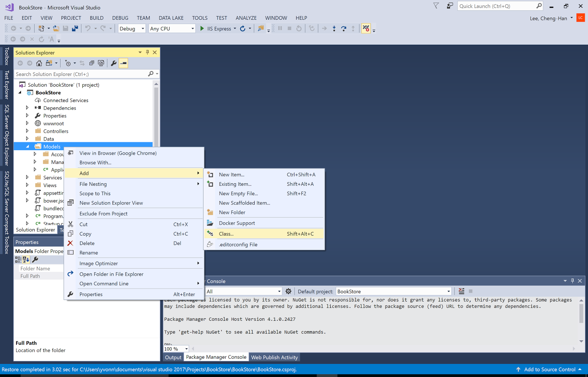This screenshot has height=377, width=588.
Task: Switch to the Output tab
Action: 173,358
